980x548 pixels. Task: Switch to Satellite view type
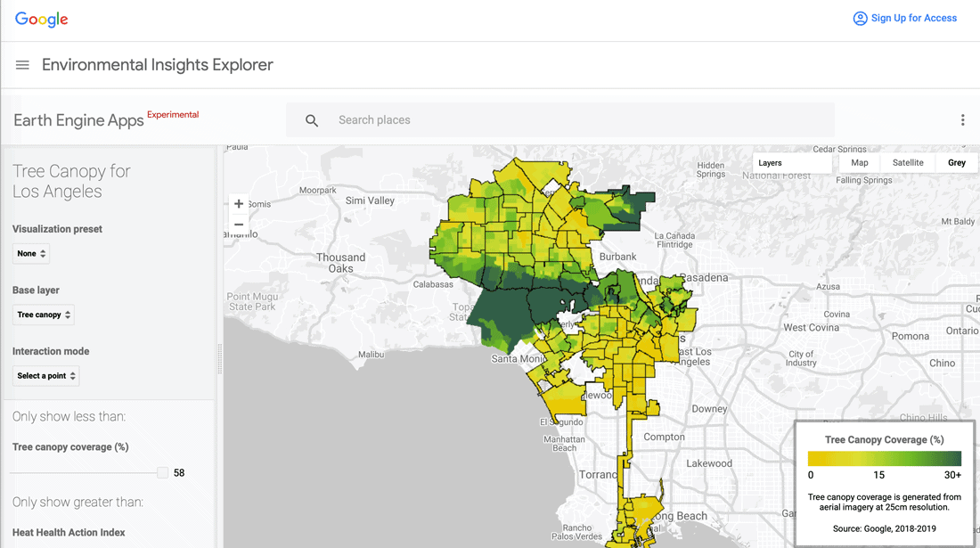(908, 162)
